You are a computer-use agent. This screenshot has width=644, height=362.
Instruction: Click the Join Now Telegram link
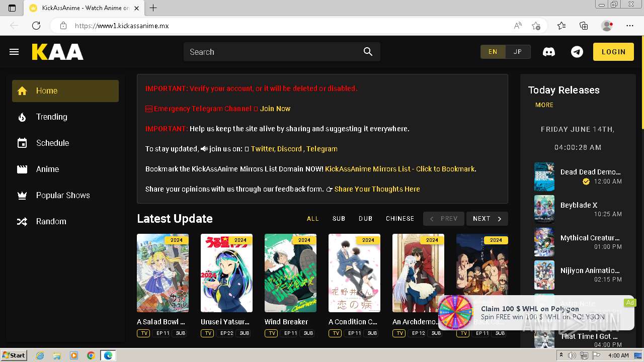[275, 109]
